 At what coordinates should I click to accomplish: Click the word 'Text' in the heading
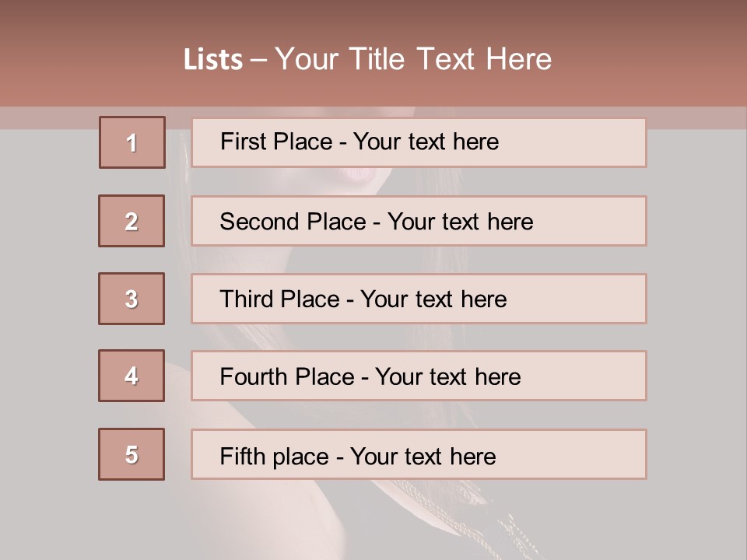[x=446, y=59]
